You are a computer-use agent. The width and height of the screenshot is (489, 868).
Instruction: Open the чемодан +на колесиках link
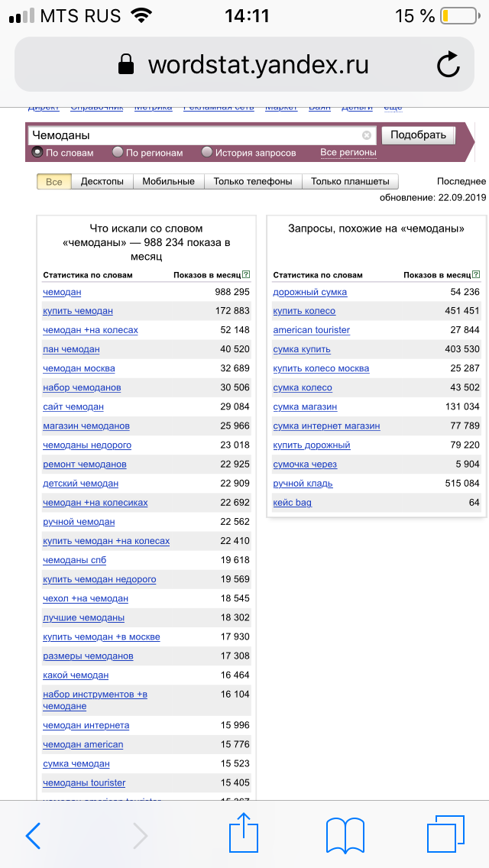point(96,503)
